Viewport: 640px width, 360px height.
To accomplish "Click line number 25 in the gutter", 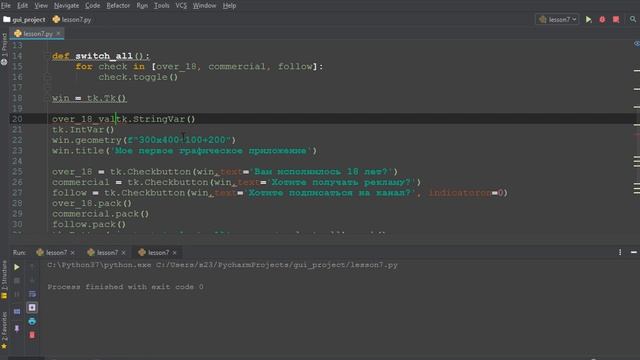I will click(17, 172).
